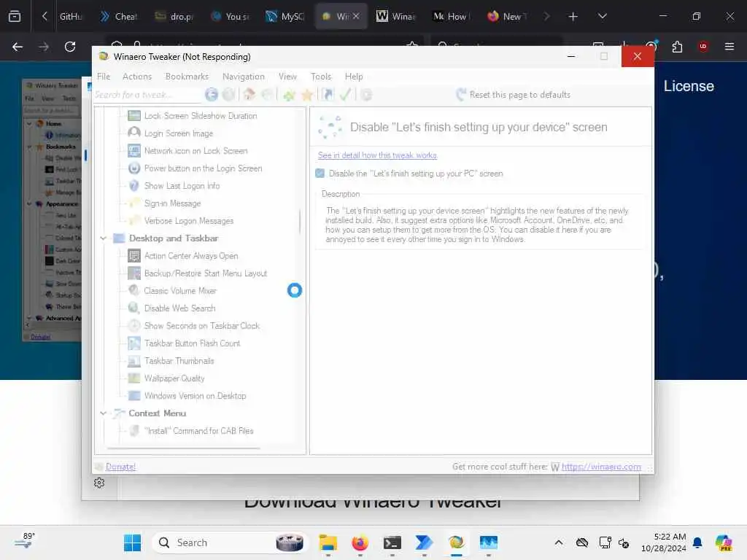Image resolution: width=747 pixels, height=560 pixels.
Task: Open the Help menu
Action: tap(354, 76)
